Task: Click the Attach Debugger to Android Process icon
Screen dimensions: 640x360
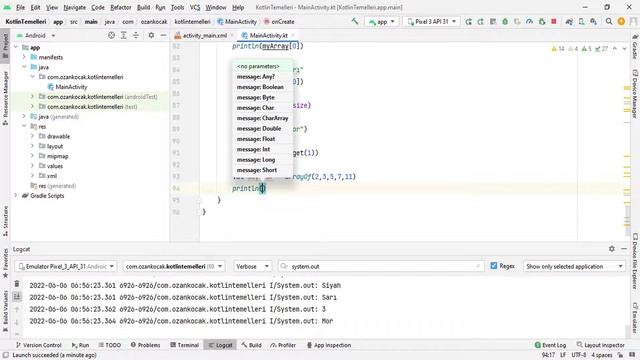Action: [x=542, y=22]
